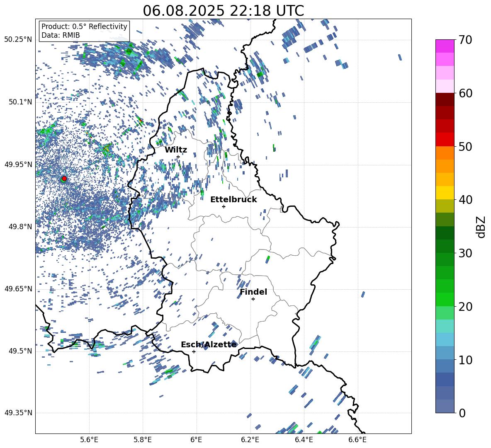Select the Esch/Alzette city label
Viewport: 491px width, 448px height.
click(209, 344)
